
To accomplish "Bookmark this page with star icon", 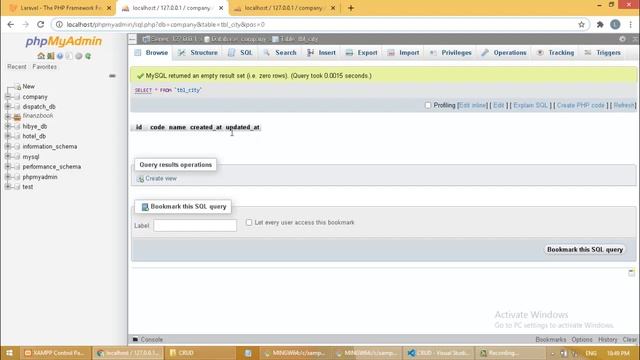I will click(x=581, y=24).
